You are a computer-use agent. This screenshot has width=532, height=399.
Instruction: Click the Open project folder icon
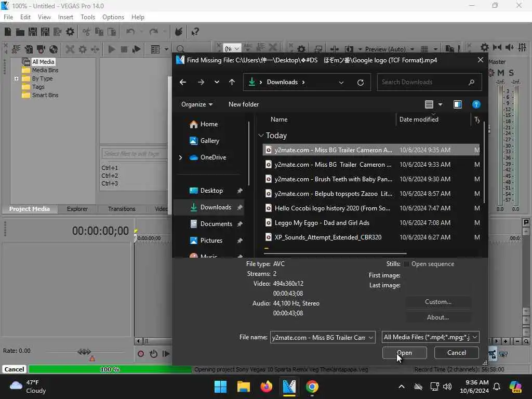point(20,32)
